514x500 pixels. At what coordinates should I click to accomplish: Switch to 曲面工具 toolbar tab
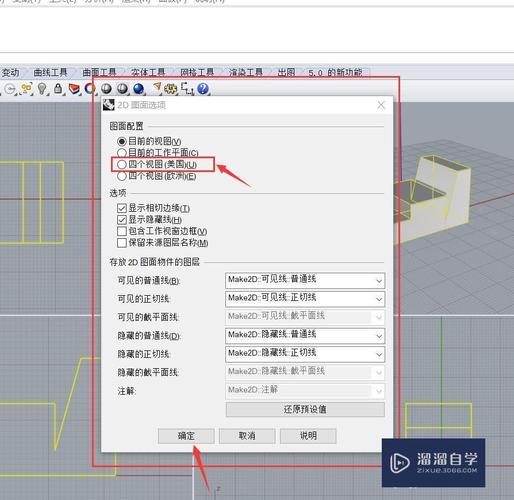point(99,72)
